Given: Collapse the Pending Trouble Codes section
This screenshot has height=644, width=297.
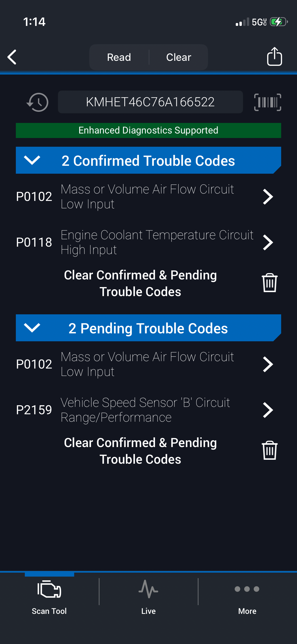Looking at the screenshot, I should pos(32,328).
